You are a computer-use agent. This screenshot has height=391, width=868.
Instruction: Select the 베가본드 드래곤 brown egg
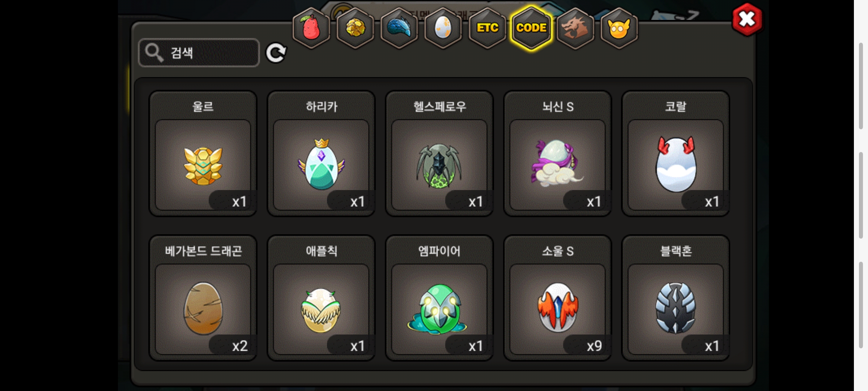pos(203,298)
